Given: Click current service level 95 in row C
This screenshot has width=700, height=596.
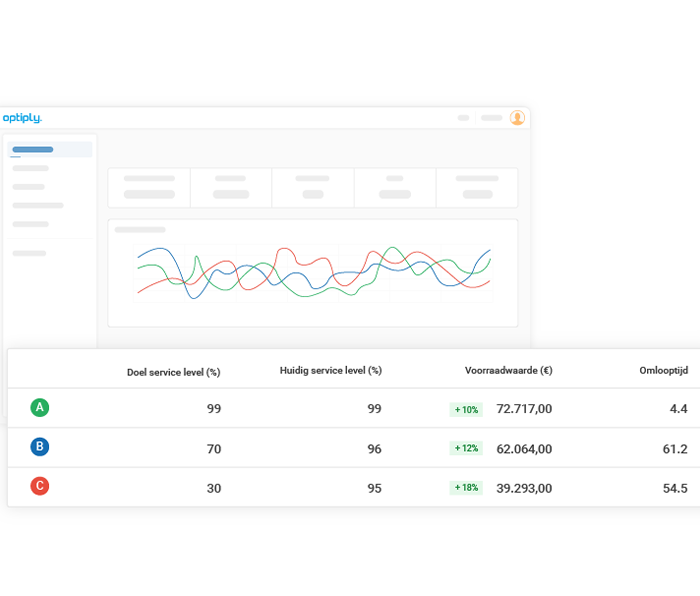Looking at the screenshot, I should (x=375, y=488).
